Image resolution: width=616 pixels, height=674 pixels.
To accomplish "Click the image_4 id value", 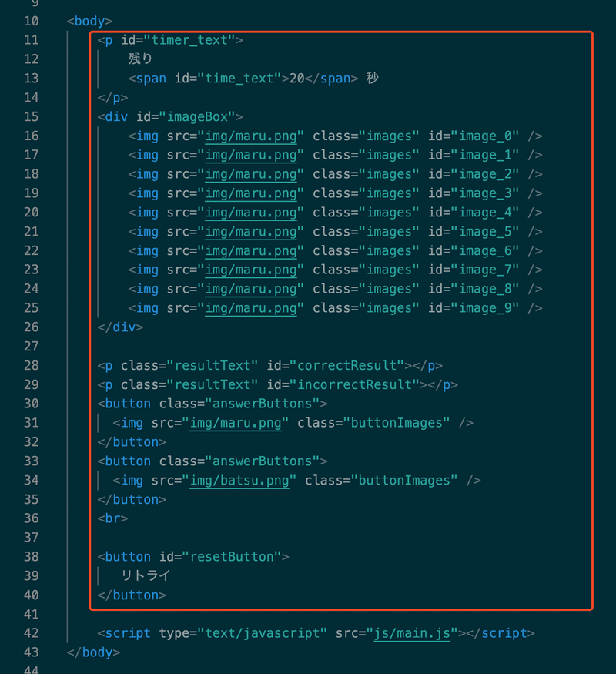I will point(485,213).
